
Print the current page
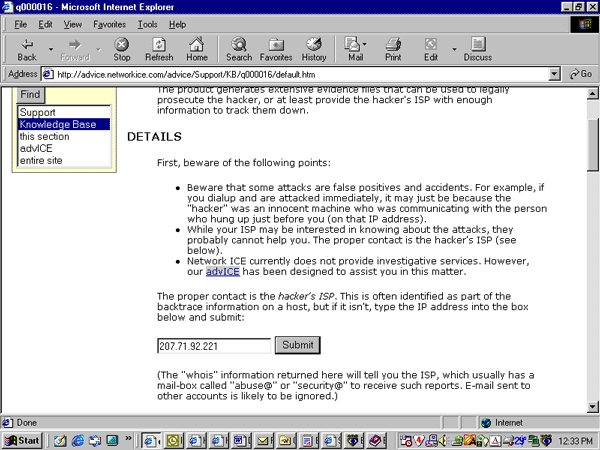(393, 49)
